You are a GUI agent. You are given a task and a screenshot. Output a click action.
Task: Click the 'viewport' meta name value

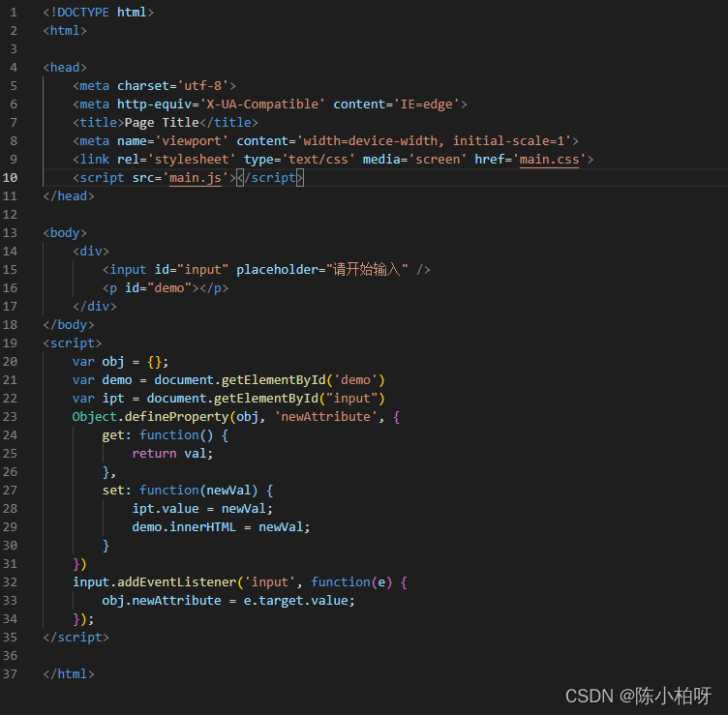coord(192,141)
